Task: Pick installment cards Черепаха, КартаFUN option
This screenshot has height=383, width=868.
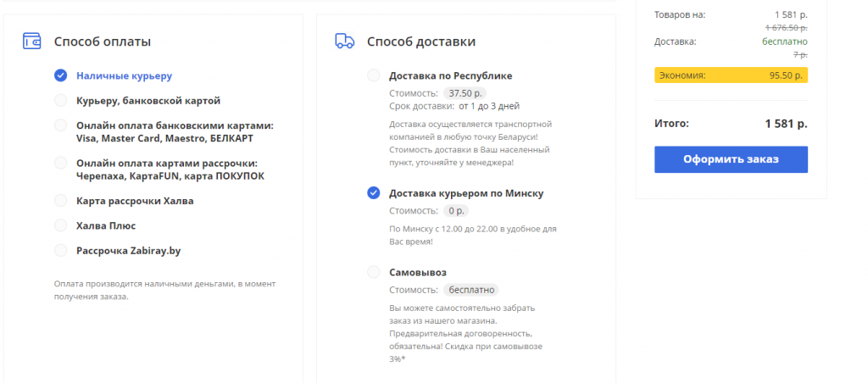Action: [x=60, y=163]
